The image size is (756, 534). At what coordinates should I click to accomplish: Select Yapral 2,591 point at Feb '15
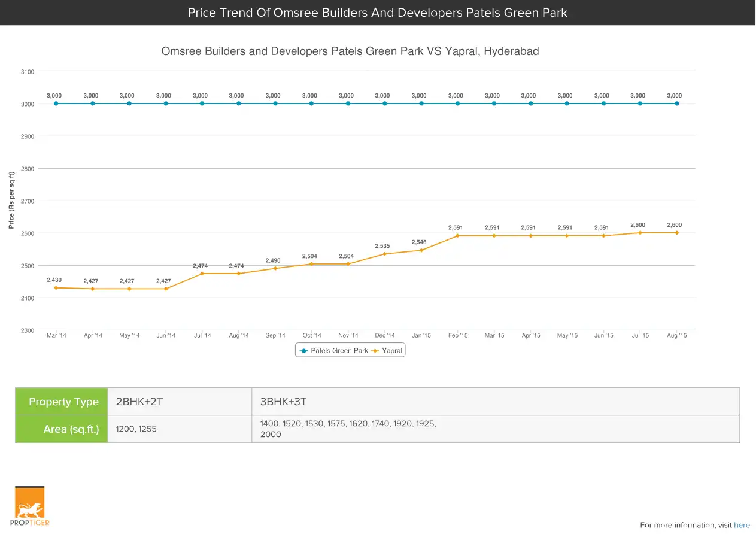coord(458,236)
